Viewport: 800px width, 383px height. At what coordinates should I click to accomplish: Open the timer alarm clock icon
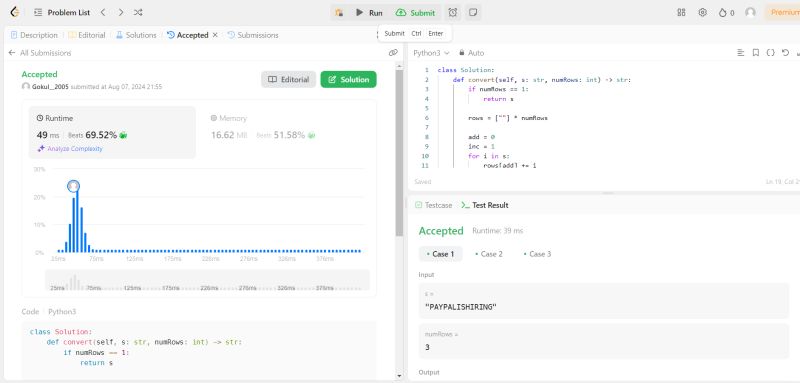[x=453, y=12]
